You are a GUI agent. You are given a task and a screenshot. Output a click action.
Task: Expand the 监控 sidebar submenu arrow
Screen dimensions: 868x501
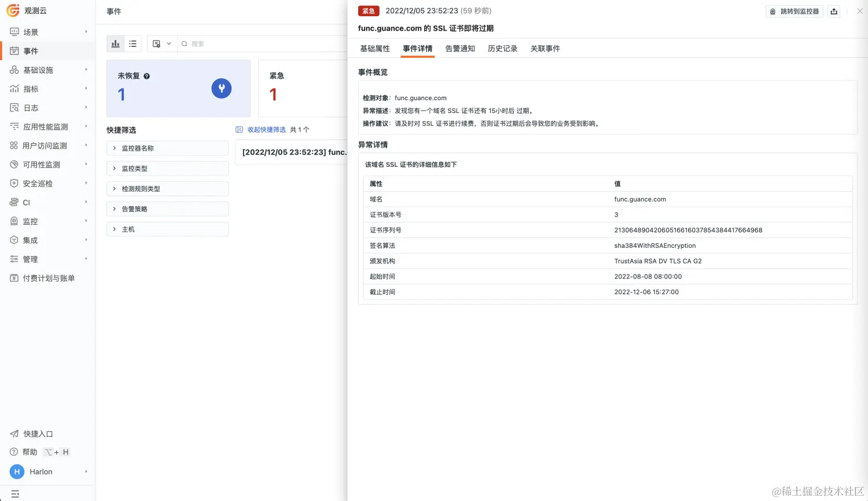(x=86, y=221)
